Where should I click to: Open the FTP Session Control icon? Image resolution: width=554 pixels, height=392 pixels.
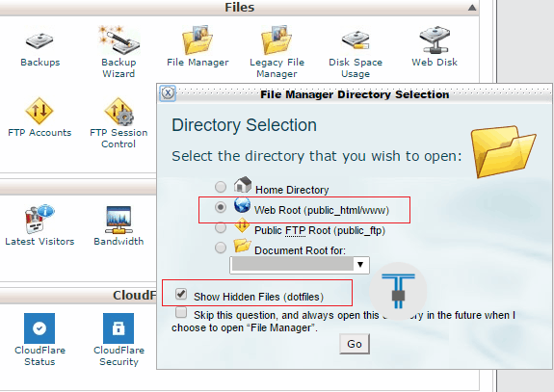119,112
